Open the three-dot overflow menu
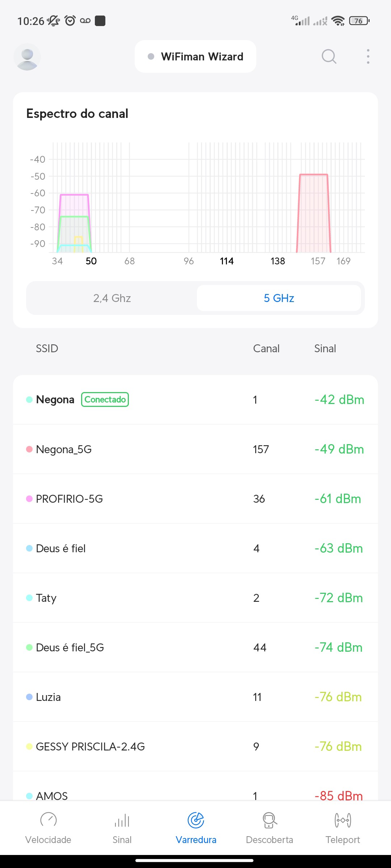This screenshot has width=391, height=868. click(x=368, y=56)
